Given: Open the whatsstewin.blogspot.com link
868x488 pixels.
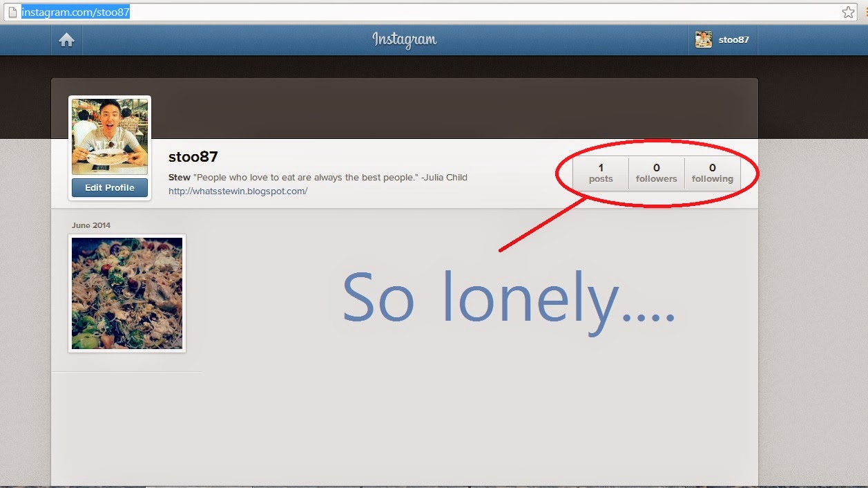Looking at the screenshot, I should click(238, 191).
